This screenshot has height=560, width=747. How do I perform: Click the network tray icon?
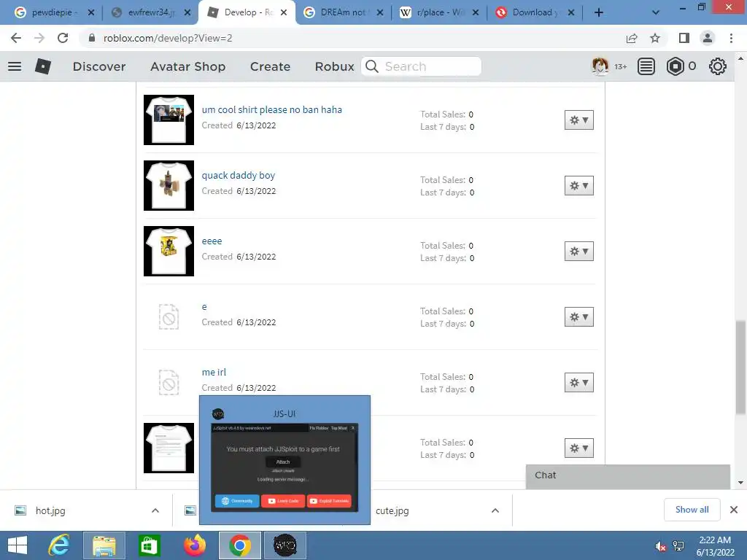(678, 546)
